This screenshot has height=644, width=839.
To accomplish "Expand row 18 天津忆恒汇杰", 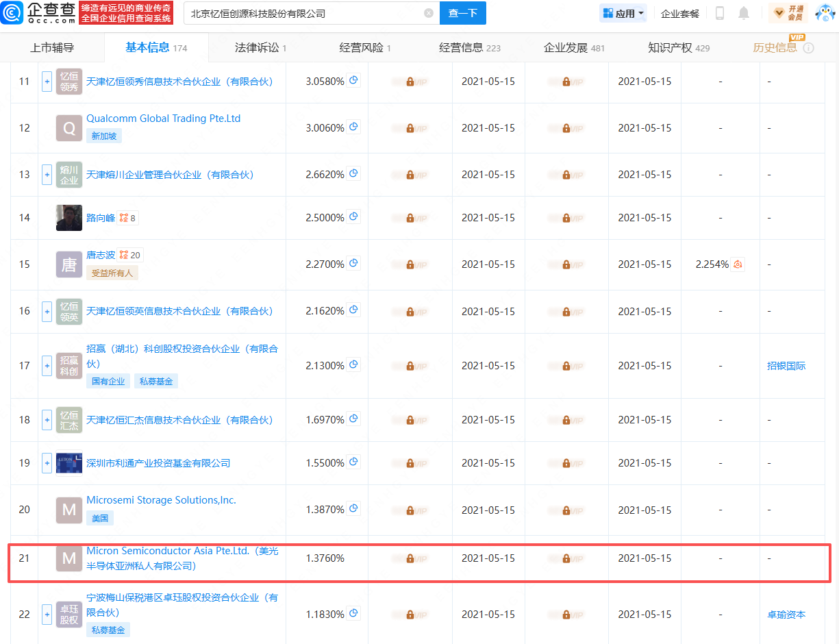I will click(x=47, y=420).
